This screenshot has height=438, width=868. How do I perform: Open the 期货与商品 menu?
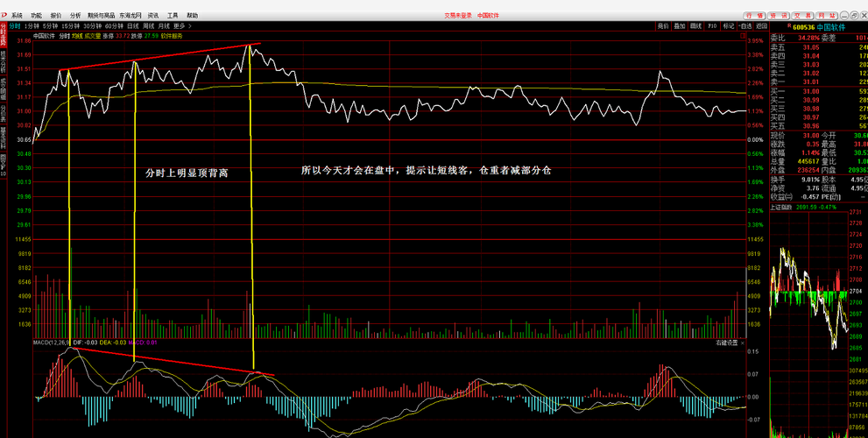tap(102, 16)
